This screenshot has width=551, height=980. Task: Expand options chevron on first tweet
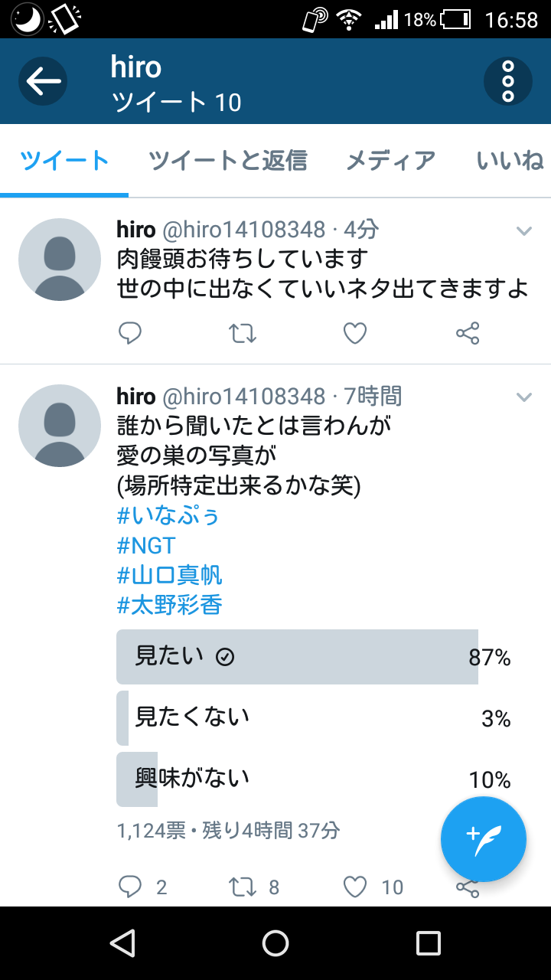click(x=524, y=231)
